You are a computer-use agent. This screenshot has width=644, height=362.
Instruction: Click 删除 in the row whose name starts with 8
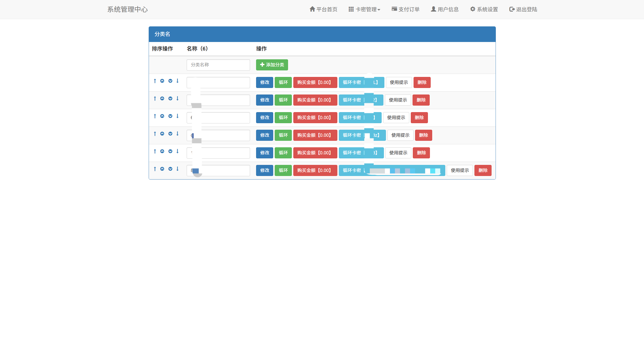coord(483,170)
